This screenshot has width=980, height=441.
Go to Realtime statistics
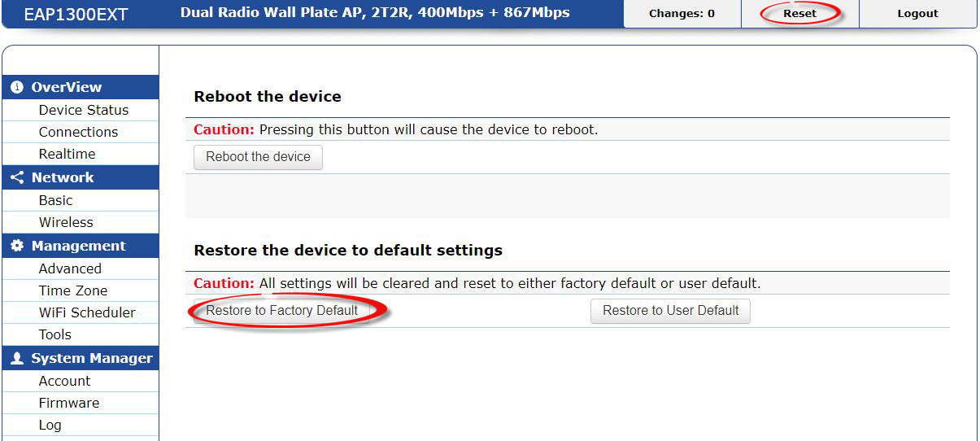pyautogui.click(x=67, y=154)
